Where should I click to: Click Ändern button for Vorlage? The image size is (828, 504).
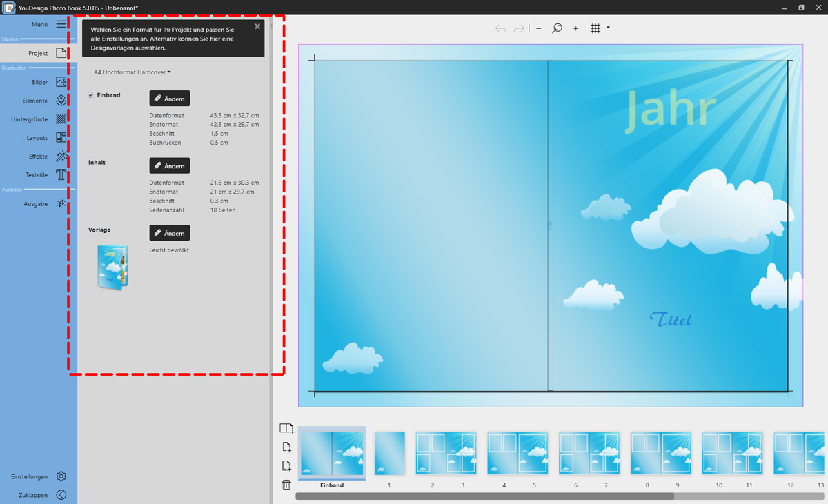tap(169, 233)
